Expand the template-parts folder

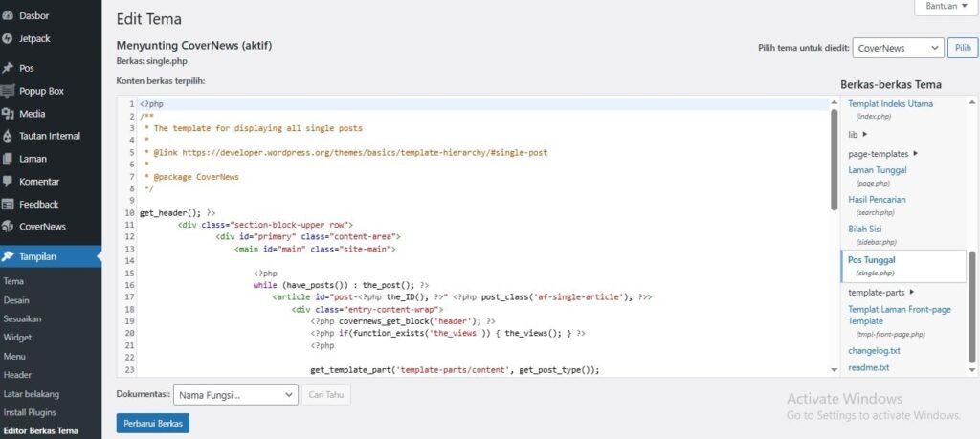click(881, 293)
